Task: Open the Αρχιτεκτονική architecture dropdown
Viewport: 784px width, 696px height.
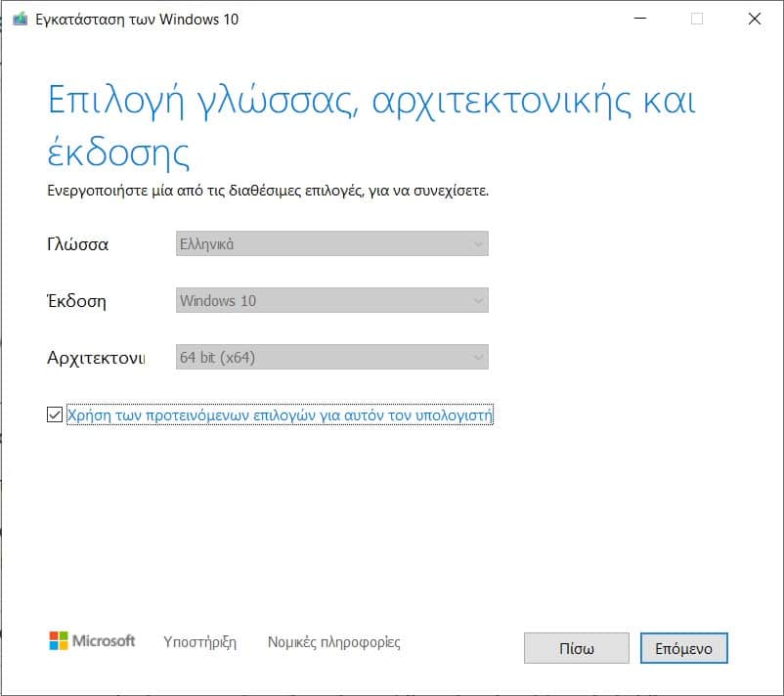Action: (332, 357)
